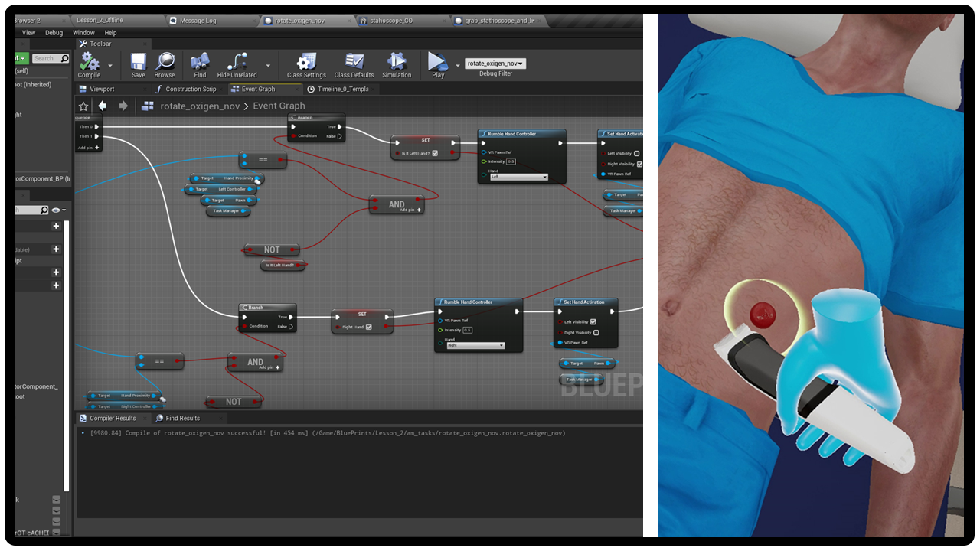Image resolution: width=980 pixels, height=551 pixels.
Task: Select the Compiler Results tab
Action: pos(113,418)
